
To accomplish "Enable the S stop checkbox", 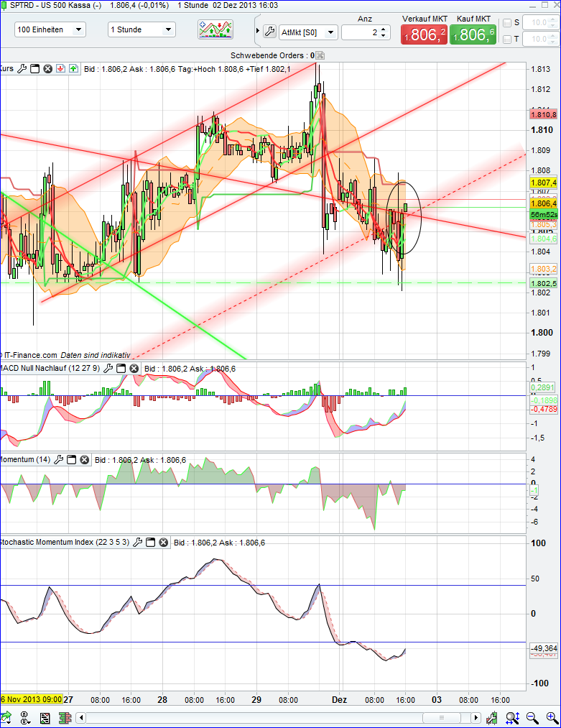I will pos(507,23).
